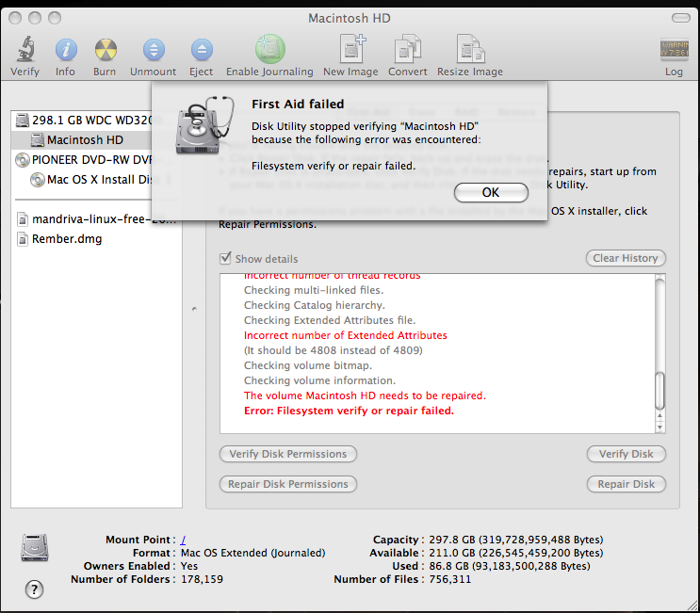Click the Format value Mac OS Extended (Journaled)
This screenshot has height=613, width=700.
253,553
